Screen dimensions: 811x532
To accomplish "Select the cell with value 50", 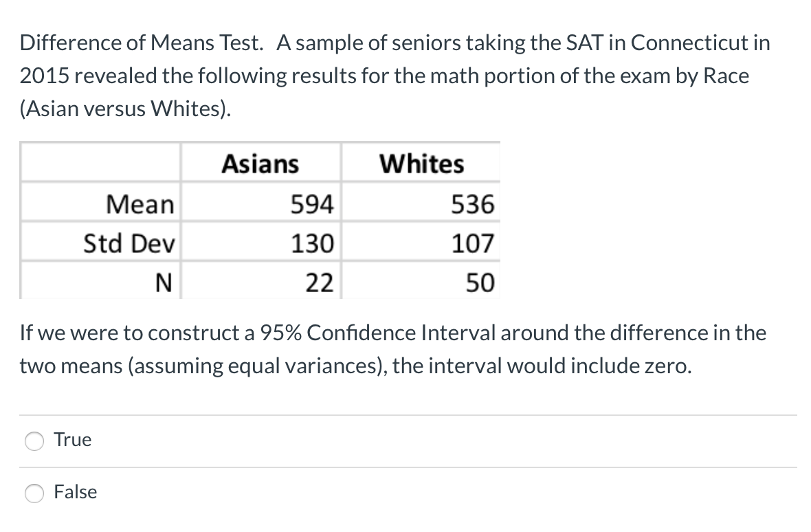I will click(480, 282).
